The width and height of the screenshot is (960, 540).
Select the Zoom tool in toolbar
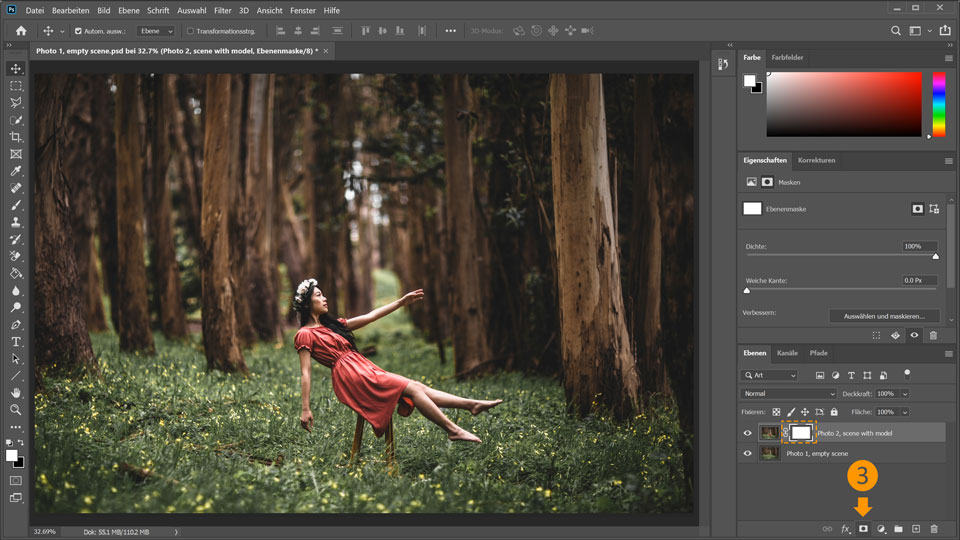[x=16, y=409]
